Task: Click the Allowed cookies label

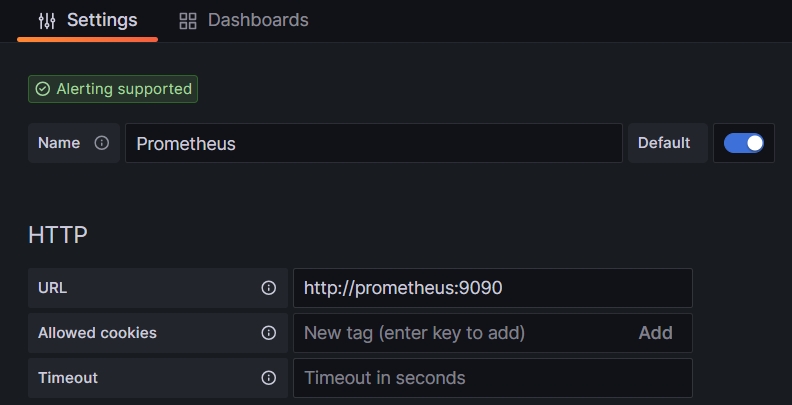Action: click(x=97, y=333)
